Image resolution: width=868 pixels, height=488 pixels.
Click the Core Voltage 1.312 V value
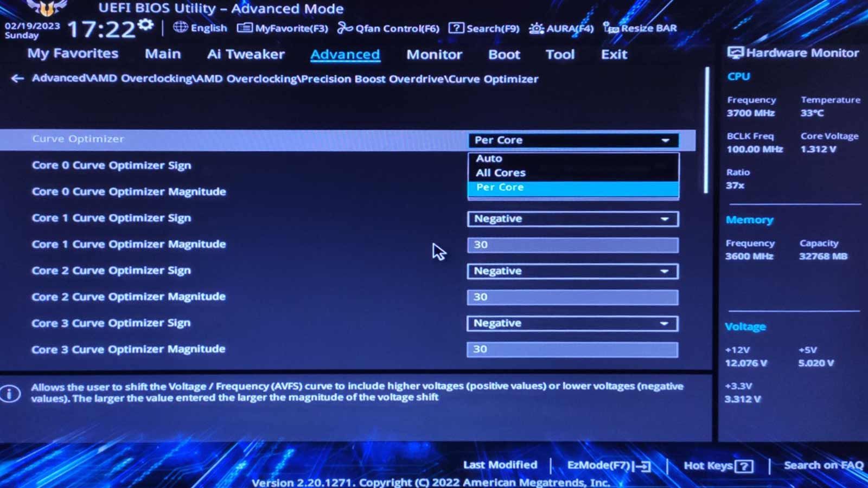818,149
